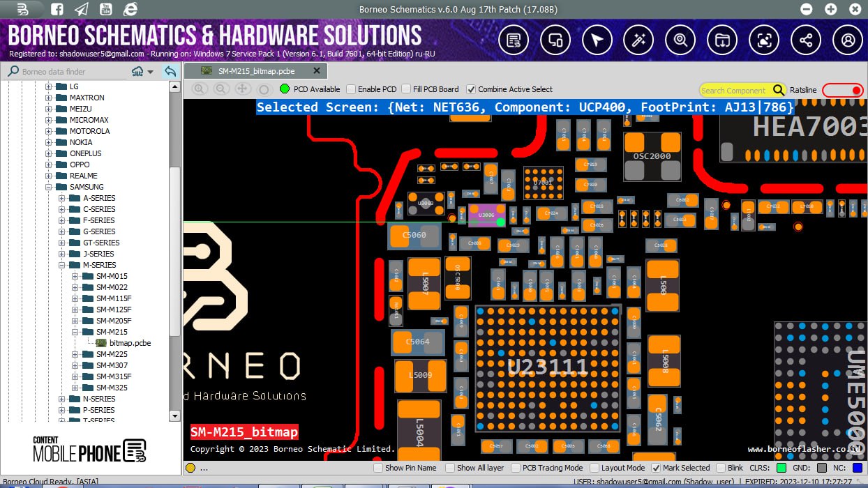Toggle the Fill PCB Board checkbox
Screen dimensions: 868x488
pos(406,89)
